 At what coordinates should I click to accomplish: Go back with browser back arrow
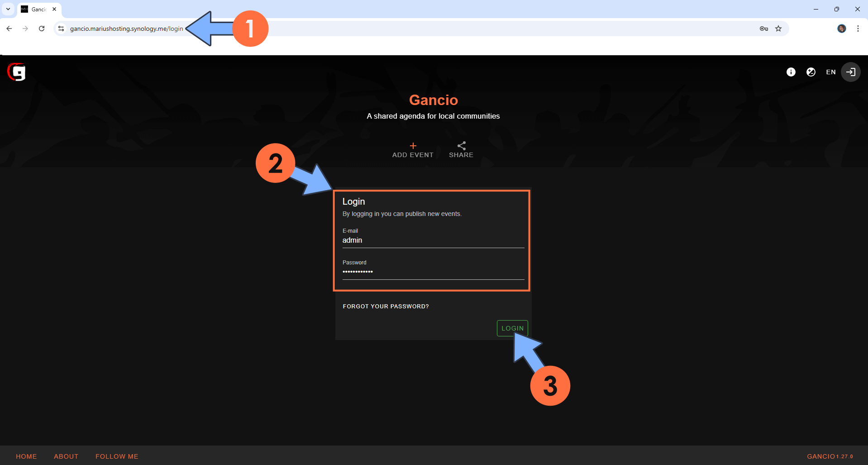coord(9,29)
